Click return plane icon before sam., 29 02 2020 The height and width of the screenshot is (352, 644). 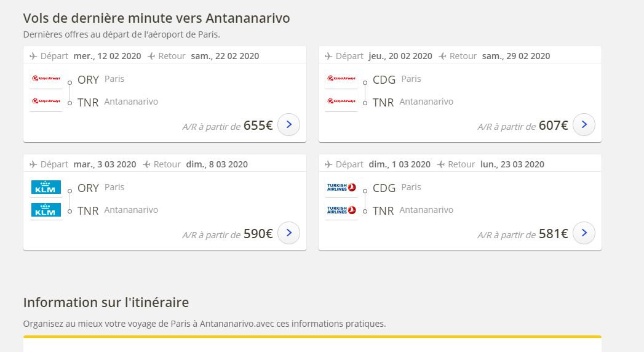coord(443,56)
